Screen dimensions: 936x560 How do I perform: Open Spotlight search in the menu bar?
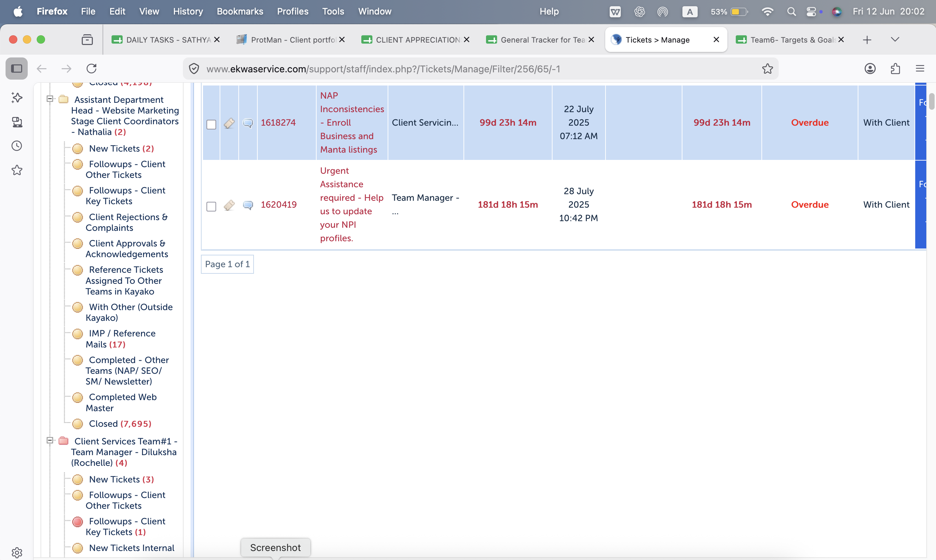click(x=792, y=12)
